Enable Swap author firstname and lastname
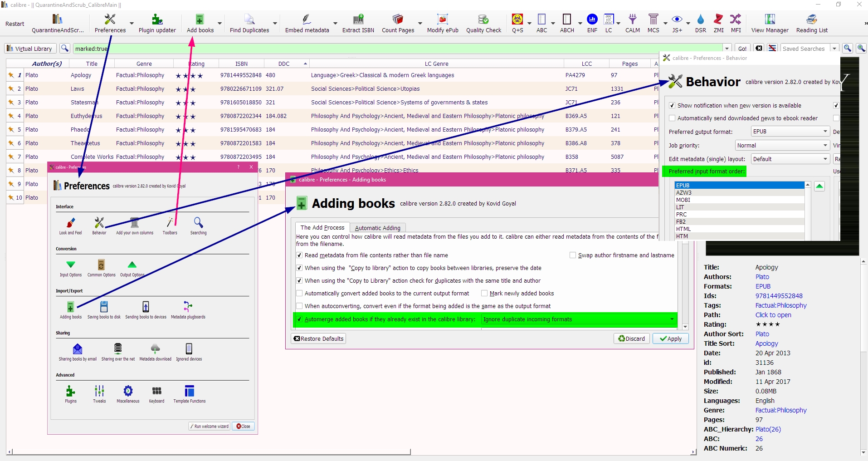Image resolution: width=868 pixels, height=461 pixels. (x=573, y=255)
